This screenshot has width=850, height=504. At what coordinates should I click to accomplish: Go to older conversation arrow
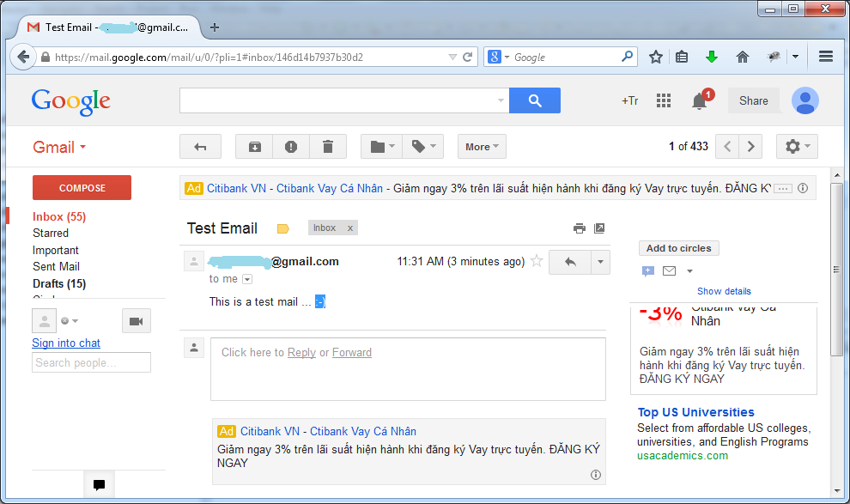coord(750,146)
